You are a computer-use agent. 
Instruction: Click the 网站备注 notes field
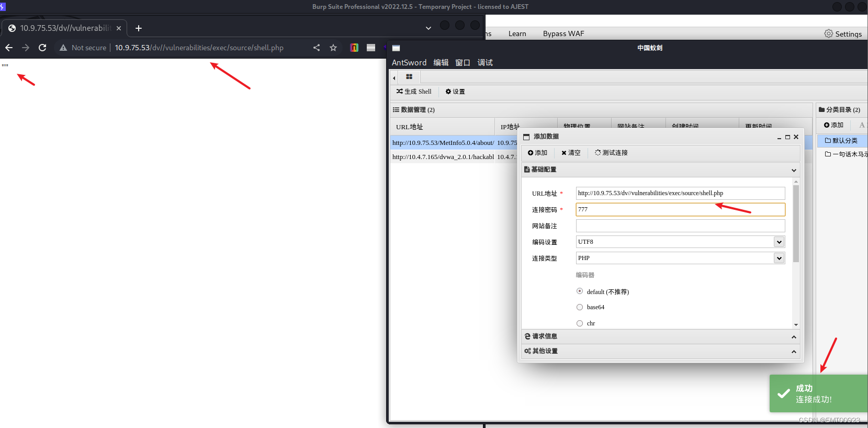pyautogui.click(x=680, y=226)
